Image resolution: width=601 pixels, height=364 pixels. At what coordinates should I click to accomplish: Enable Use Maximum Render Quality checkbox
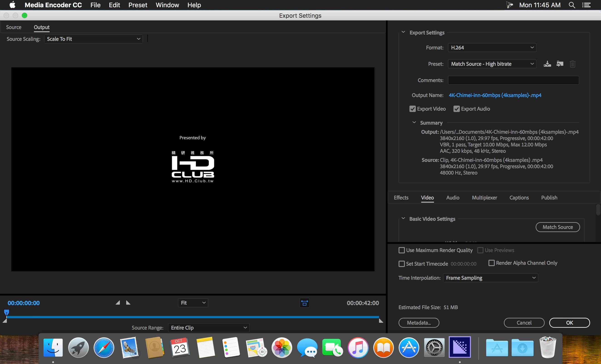tap(401, 250)
